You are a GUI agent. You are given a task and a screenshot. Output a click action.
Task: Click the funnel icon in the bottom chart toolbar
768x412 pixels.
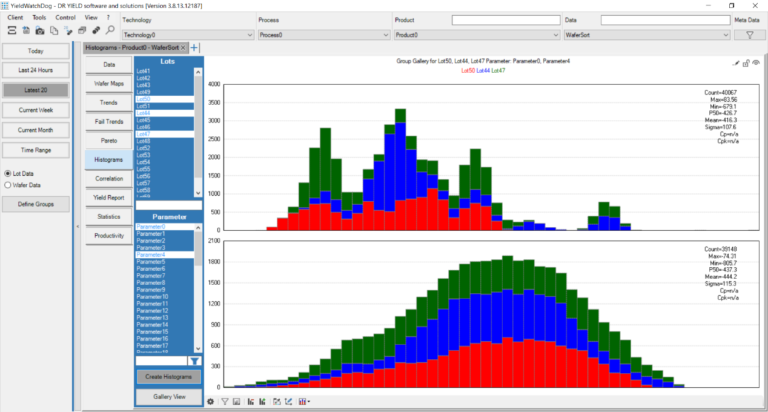[x=225, y=402]
